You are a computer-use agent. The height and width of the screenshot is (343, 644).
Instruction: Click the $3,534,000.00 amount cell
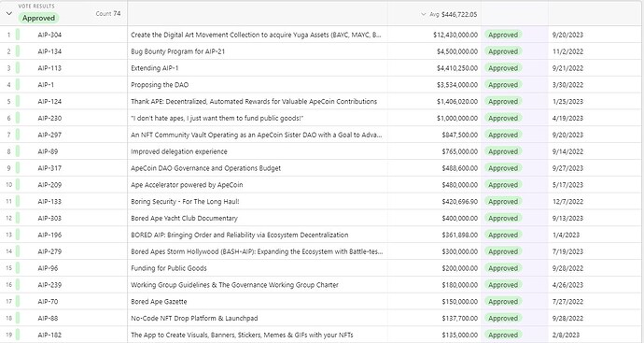(456, 85)
